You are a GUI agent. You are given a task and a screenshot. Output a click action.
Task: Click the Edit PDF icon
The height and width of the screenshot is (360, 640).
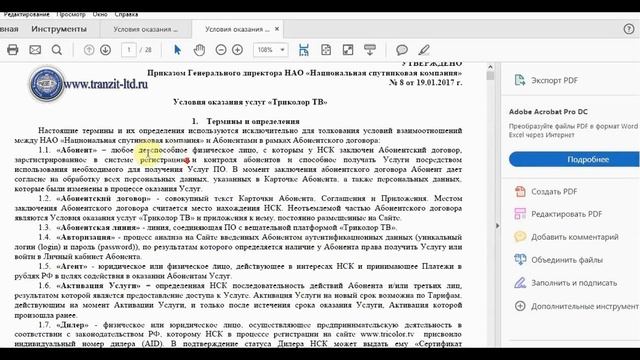tap(520, 213)
